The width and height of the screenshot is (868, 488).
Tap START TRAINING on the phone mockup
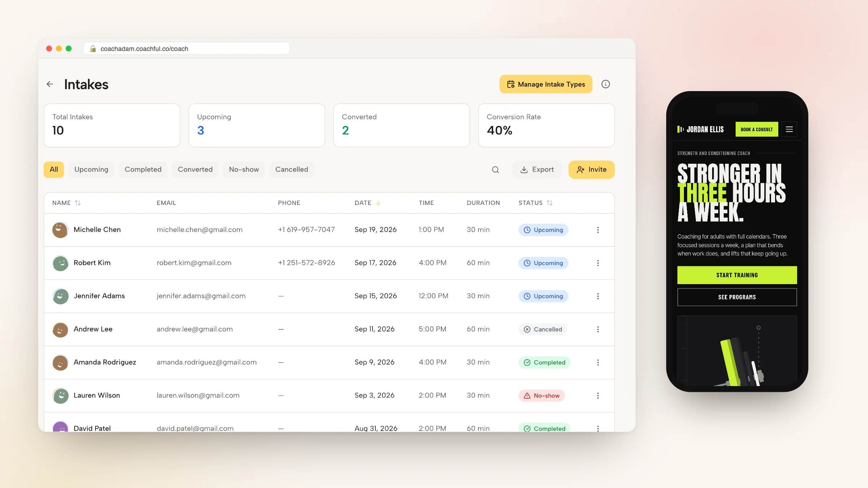click(x=737, y=275)
